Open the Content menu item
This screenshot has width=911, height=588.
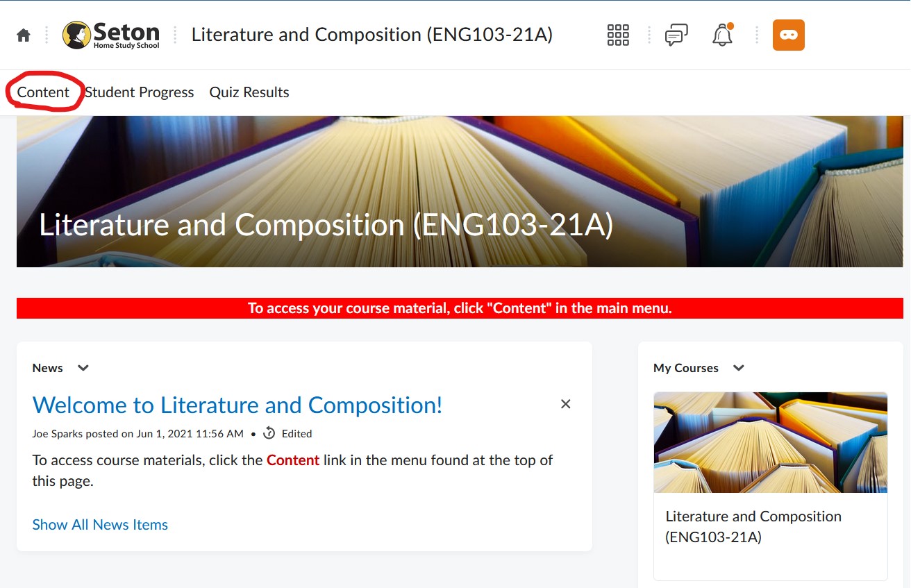click(43, 92)
